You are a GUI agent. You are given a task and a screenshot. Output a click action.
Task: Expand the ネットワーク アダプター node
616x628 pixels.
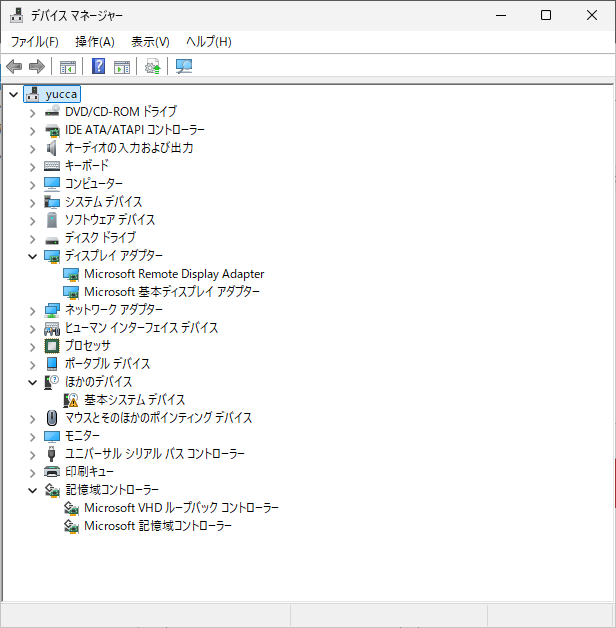click(32, 311)
